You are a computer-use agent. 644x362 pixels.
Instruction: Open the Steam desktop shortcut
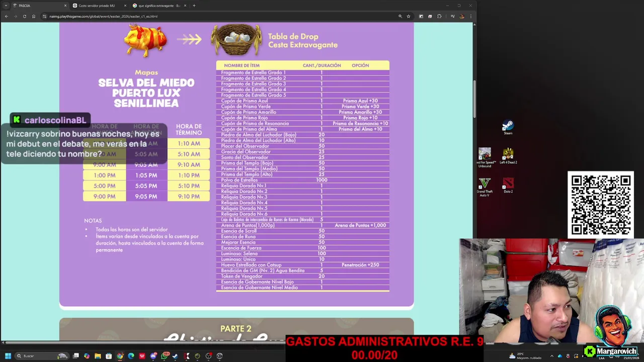(508, 127)
